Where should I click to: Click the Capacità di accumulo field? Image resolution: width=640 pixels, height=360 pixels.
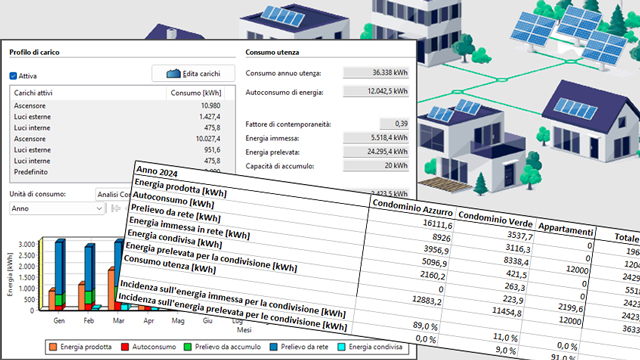coord(376,166)
